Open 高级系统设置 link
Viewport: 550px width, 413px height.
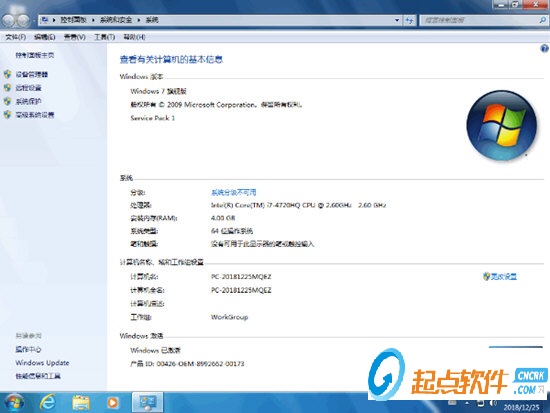(35, 115)
